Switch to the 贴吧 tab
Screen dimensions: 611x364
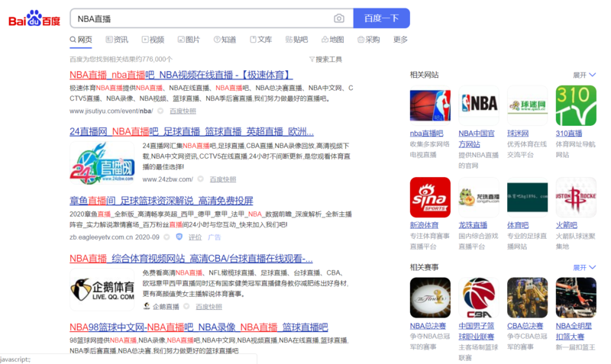[296, 40]
